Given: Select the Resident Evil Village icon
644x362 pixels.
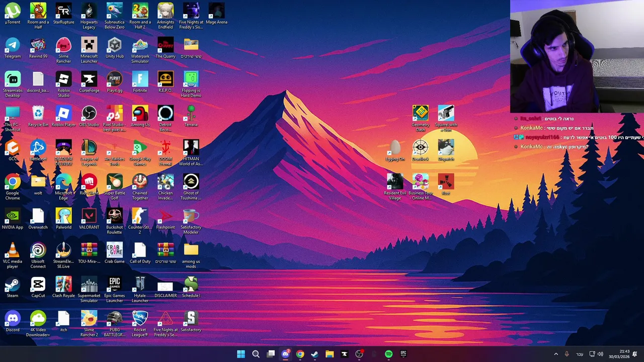Looking at the screenshot, I should [x=395, y=187].
